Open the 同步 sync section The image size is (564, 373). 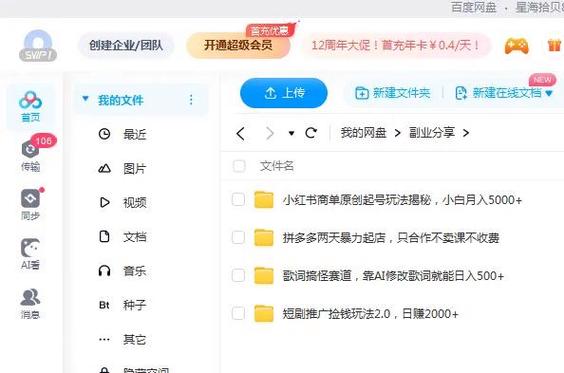pyautogui.click(x=30, y=204)
